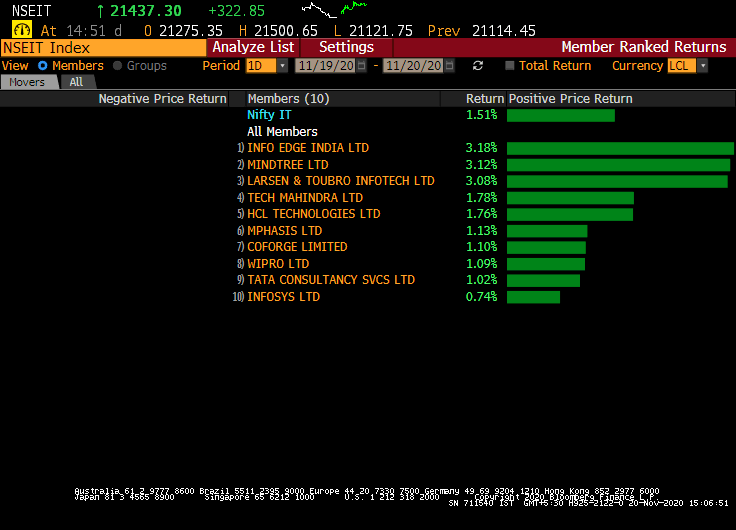Viewport: 736px width, 530px height.
Task: Switch to the Movers tab
Action: point(27,82)
